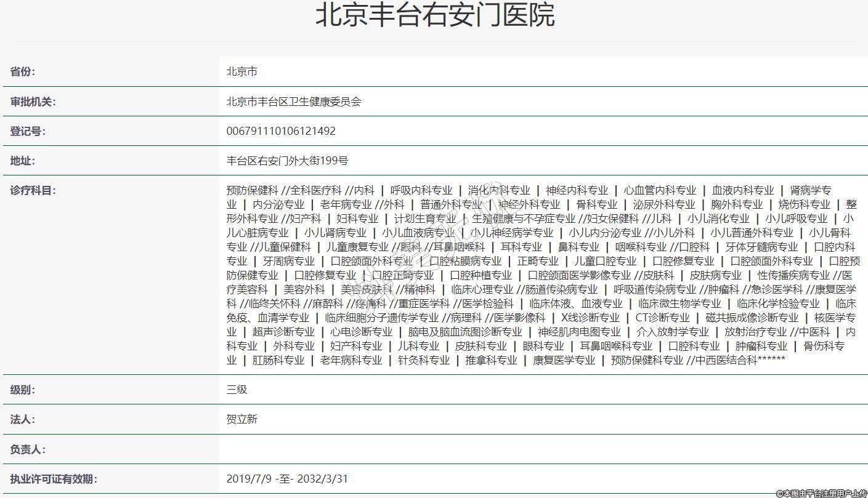Select the 法人 row label
This screenshot has height=498, width=868.
pos(23,419)
